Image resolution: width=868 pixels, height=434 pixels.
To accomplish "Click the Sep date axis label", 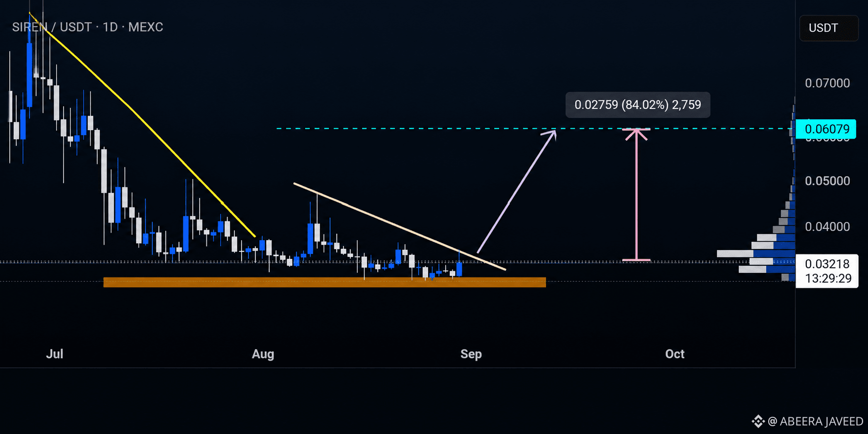I will [471, 354].
